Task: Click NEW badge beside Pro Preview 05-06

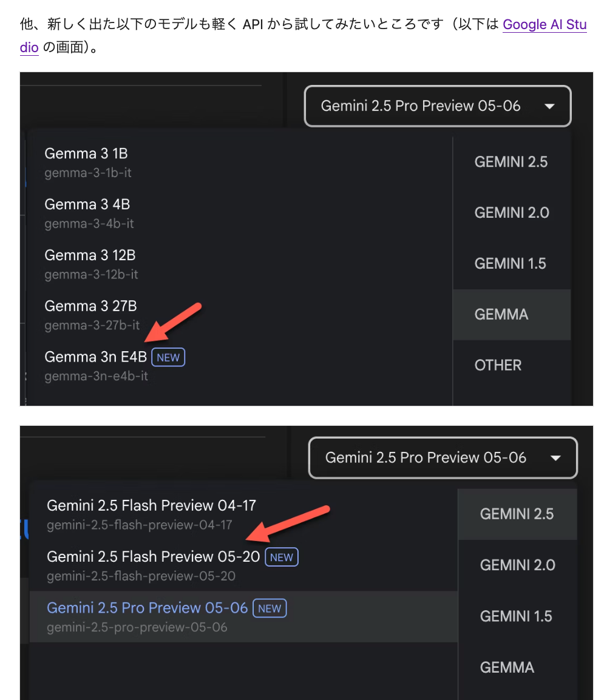Action: (270, 608)
